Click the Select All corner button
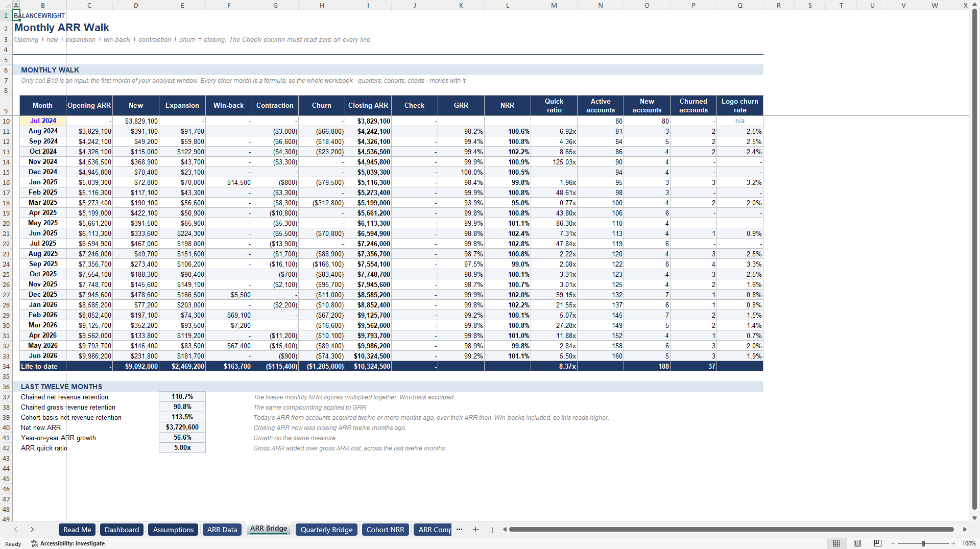Image resolution: width=980 pixels, height=549 pixels. click(6, 5)
